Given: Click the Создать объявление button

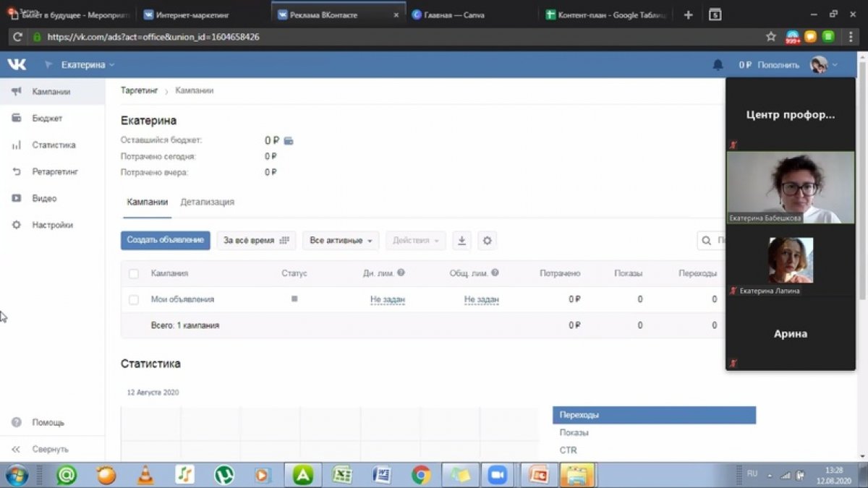Looking at the screenshot, I should pos(165,241).
